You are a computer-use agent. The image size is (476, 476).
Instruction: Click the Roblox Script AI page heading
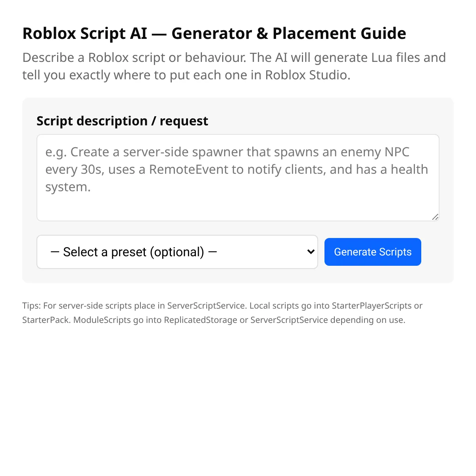(x=214, y=33)
